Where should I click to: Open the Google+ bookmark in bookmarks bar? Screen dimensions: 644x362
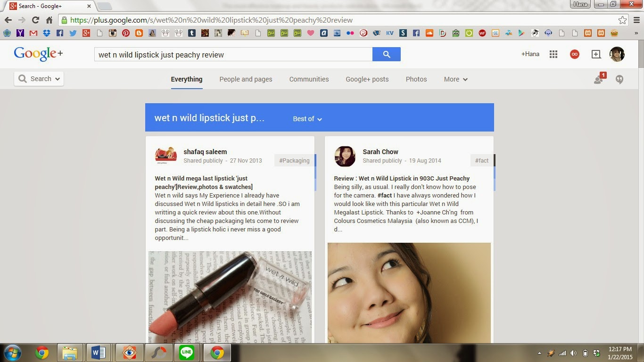pyautogui.click(x=86, y=33)
